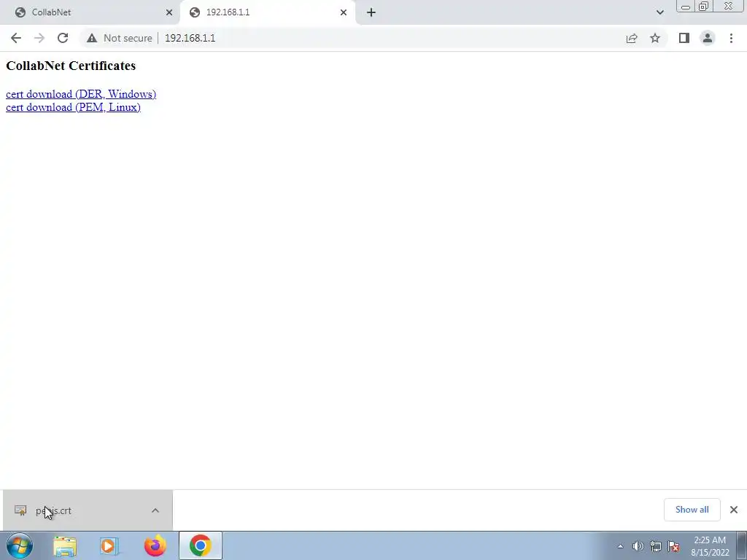The image size is (747, 560).
Task: Click the taskbar clock 2:25 AM
Action: point(710,546)
